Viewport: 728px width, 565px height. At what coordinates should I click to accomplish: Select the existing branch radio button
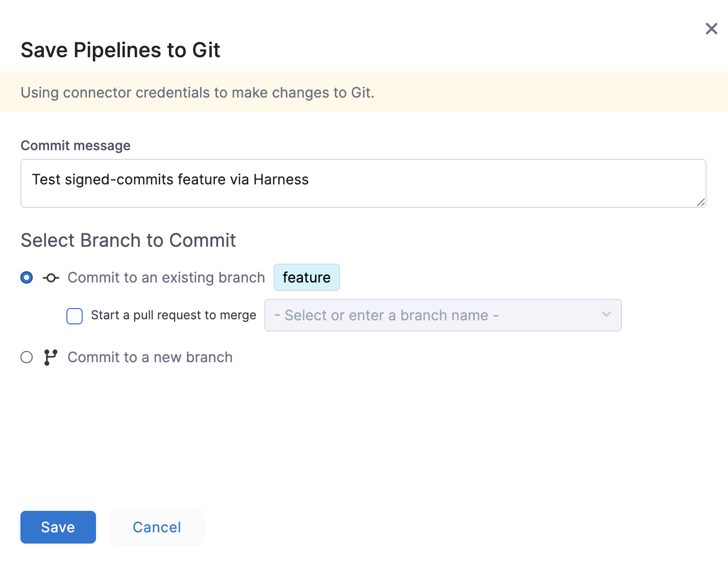27,277
